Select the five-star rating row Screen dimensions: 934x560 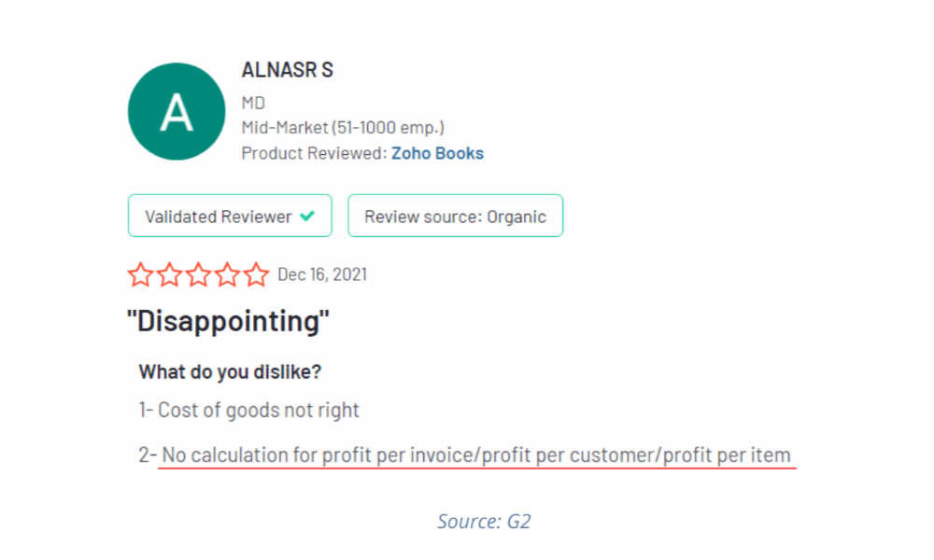pos(198,273)
